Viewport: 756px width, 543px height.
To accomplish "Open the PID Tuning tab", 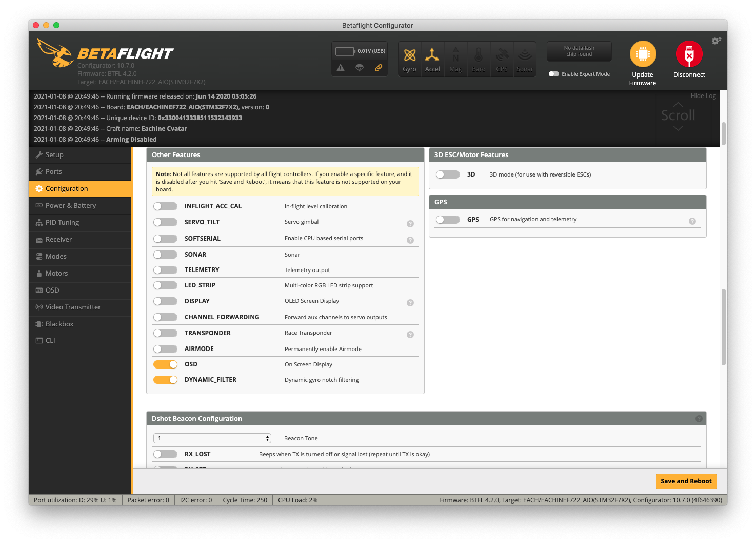I will coord(80,222).
